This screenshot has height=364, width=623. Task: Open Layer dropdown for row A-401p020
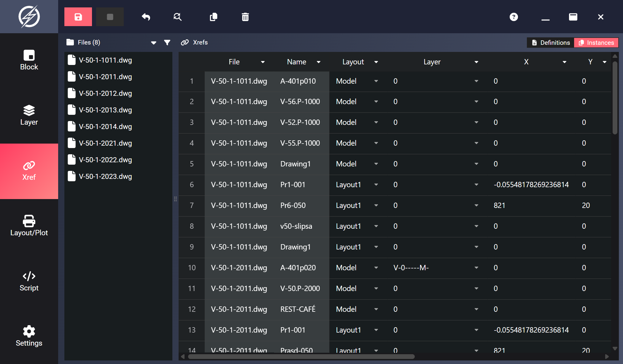pyautogui.click(x=476, y=268)
